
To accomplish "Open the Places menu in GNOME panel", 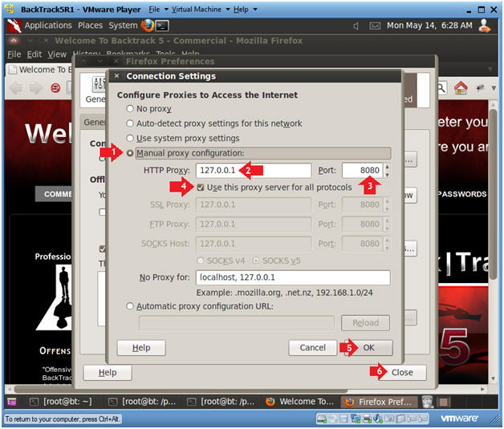I will [x=90, y=26].
